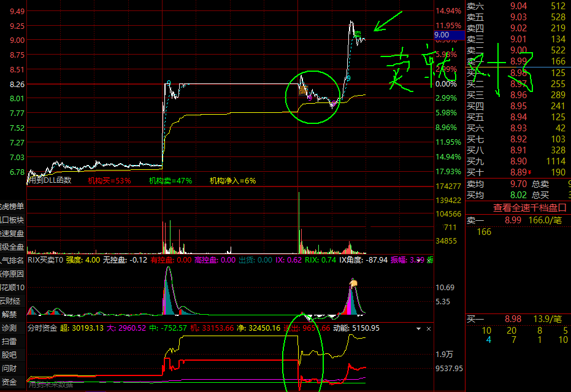Select the 资金 sidebar tab
571x392 pixels.
coord(12,382)
